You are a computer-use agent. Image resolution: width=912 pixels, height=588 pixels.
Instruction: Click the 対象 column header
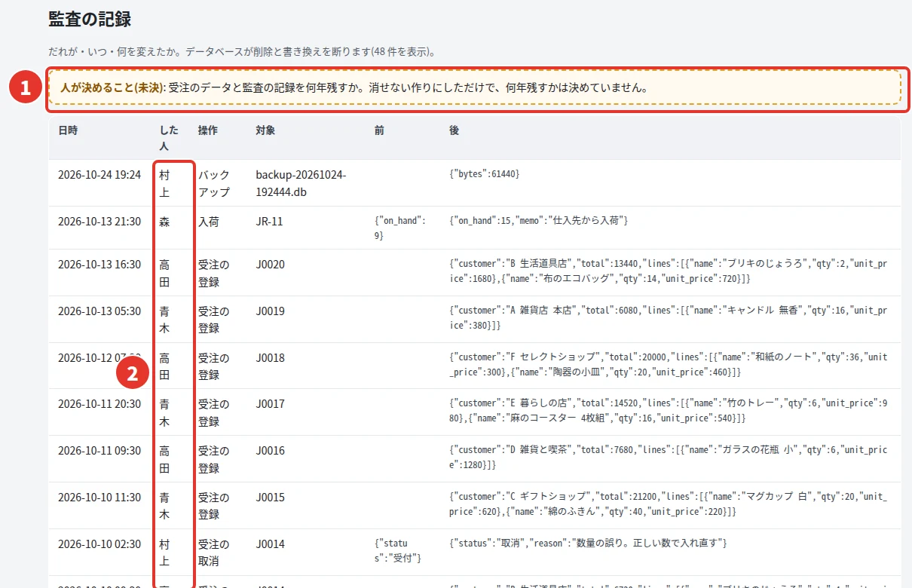[x=265, y=130]
